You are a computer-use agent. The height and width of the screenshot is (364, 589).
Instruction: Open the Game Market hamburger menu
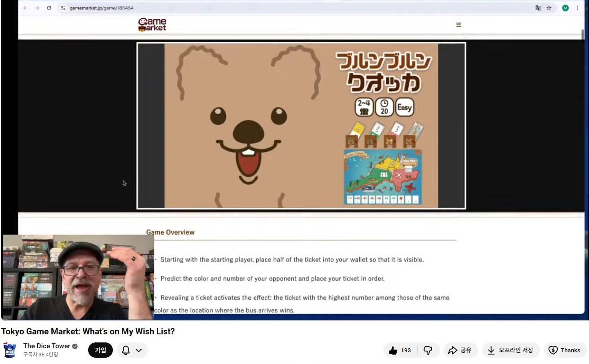[459, 25]
